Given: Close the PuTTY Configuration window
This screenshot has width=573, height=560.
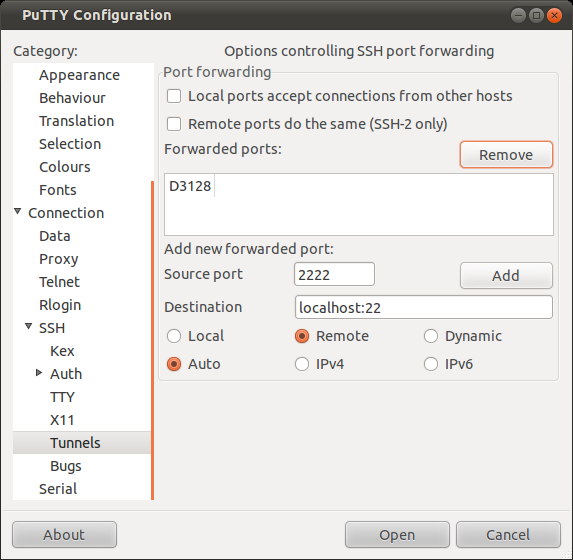Looking at the screenshot, I should click(x=554, y=15).
